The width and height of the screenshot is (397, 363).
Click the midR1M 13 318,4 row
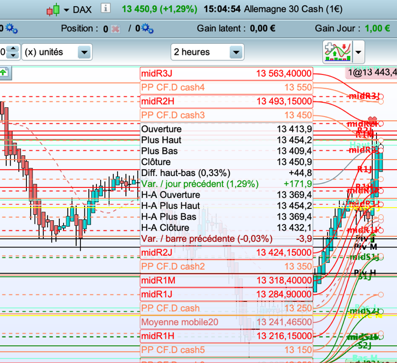(x=226, y=281)
